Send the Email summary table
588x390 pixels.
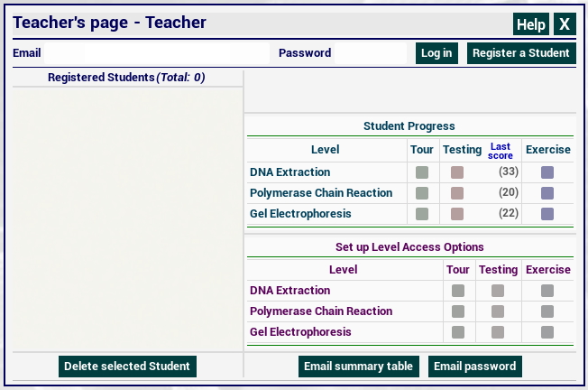pyautogui.click(x=359, y=367)
